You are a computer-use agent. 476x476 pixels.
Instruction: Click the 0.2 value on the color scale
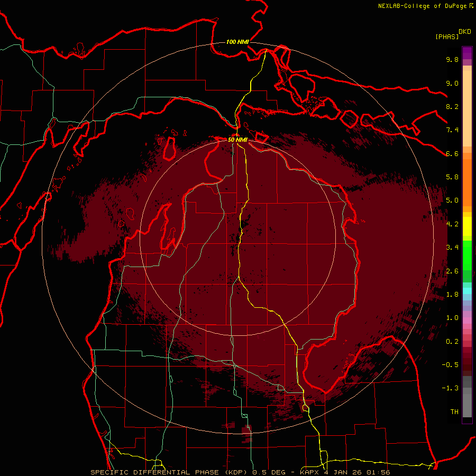pos(452,342)
